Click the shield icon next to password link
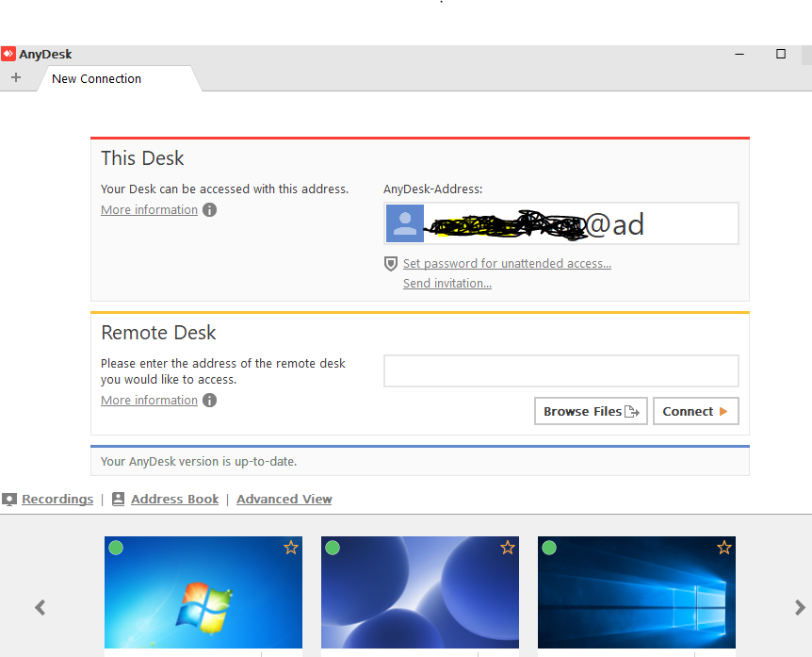This screenshot has width=812, height=657. point(391,264)
